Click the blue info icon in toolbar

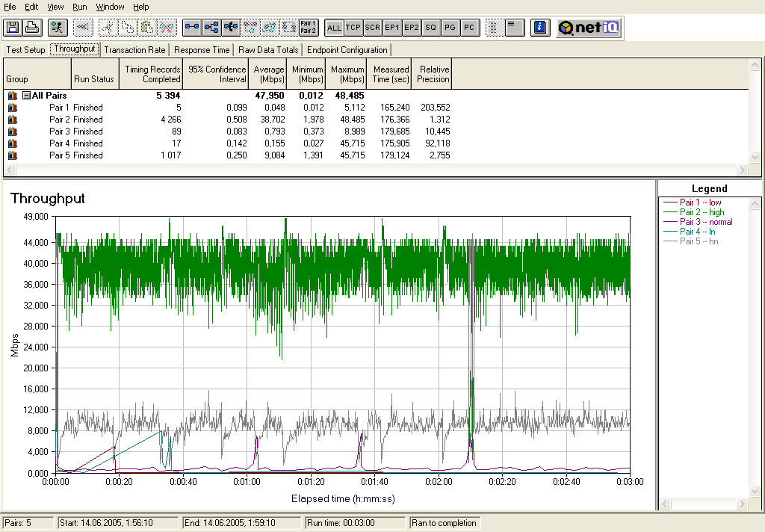(x=540, y=28)
